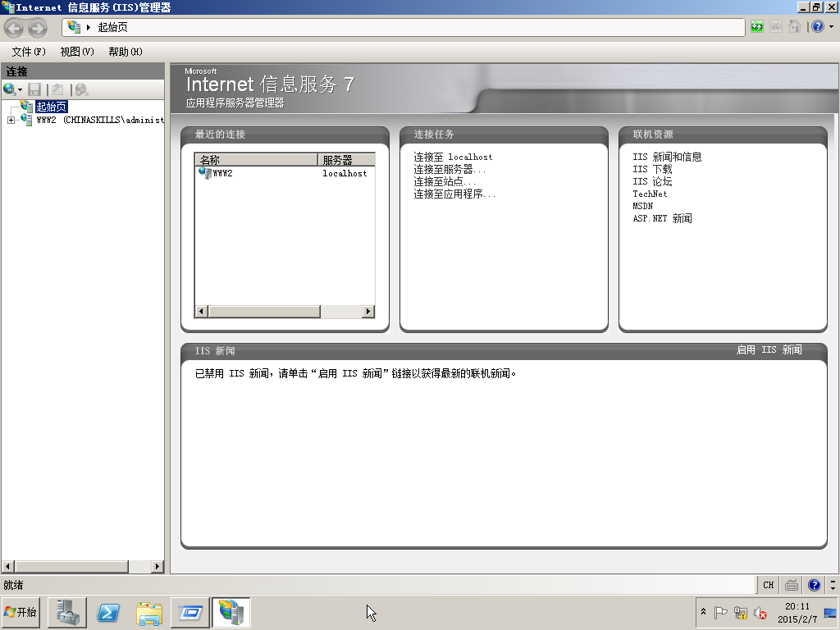Image resolution: width=840 pixels, height=630 pixels.
Task: Open IIS 新闻和信息 link
Action: (667, 157)
